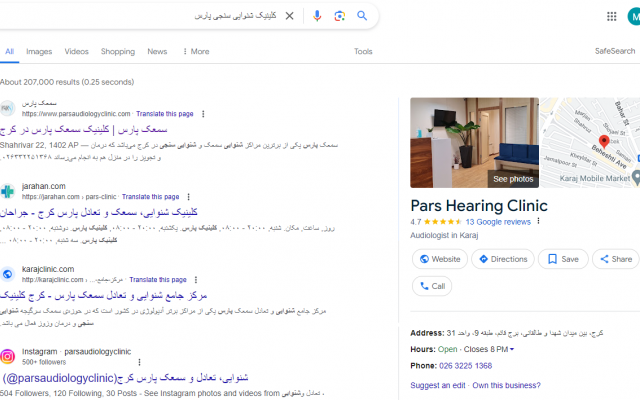Start voice search with the microphone icon
Image resolution: width=640 pixels, height=400 pixels.
317,16
